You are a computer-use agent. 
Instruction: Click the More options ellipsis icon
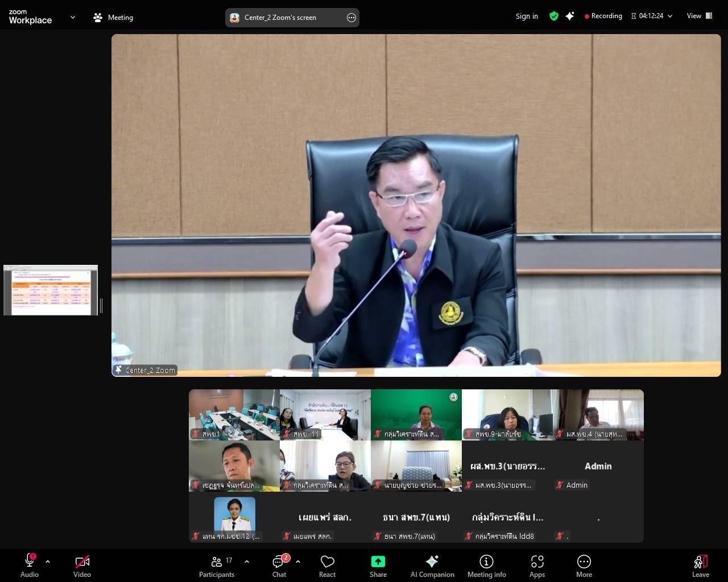click(x=584, y=562)
